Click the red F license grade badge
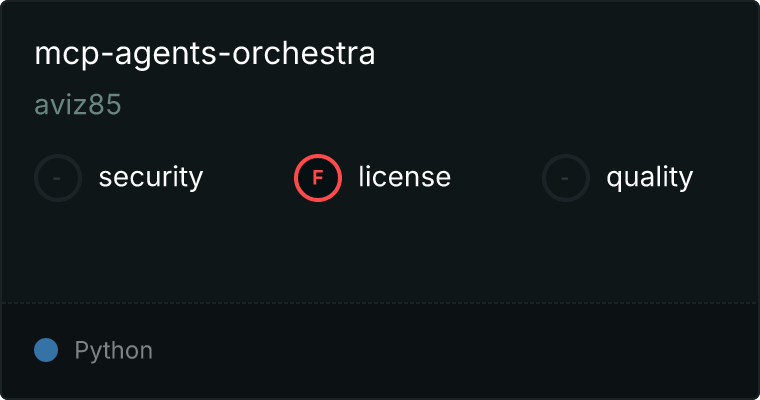760x400 pixels. click(x=318, y=178)
